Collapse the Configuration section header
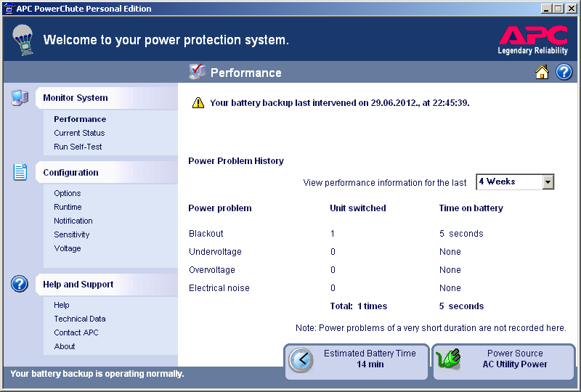The width and height of the screenshot is (581, 392). 70,173
